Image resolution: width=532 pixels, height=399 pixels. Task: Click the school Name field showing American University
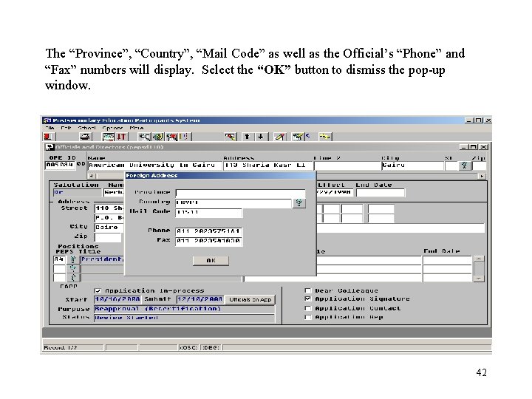[x=154, y=166]
